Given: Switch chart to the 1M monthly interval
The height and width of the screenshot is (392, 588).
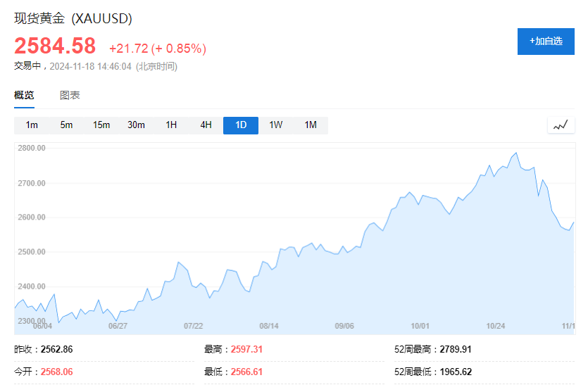Looking at the screenshot, I should click(x=311, y=125).
